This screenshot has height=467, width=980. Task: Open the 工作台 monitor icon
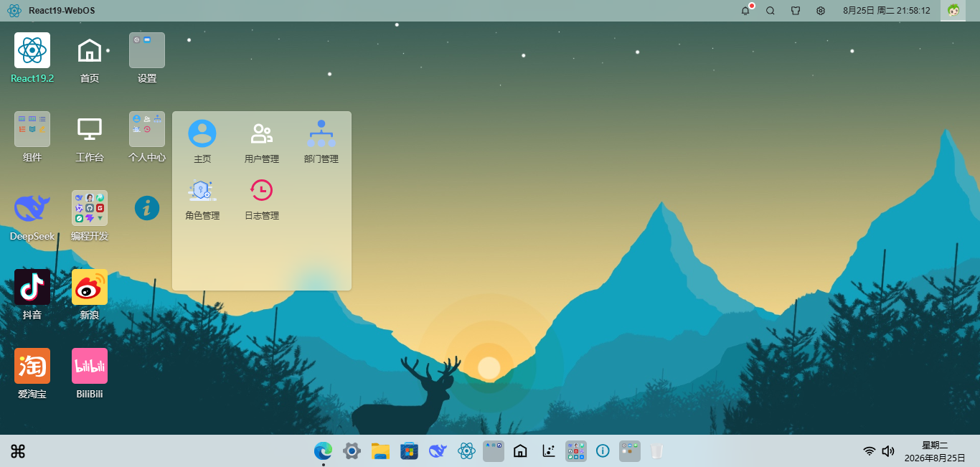point(90,129)
